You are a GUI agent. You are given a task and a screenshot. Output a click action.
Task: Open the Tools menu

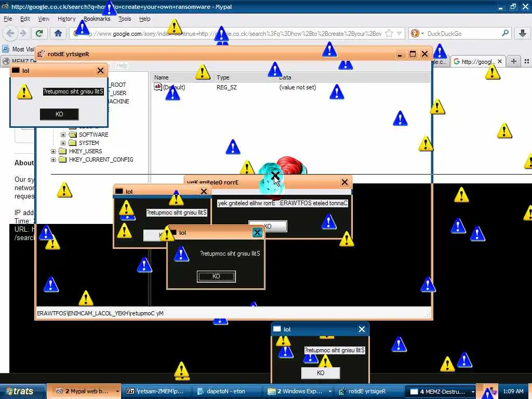pyautogui.click(x=125, y=19)
